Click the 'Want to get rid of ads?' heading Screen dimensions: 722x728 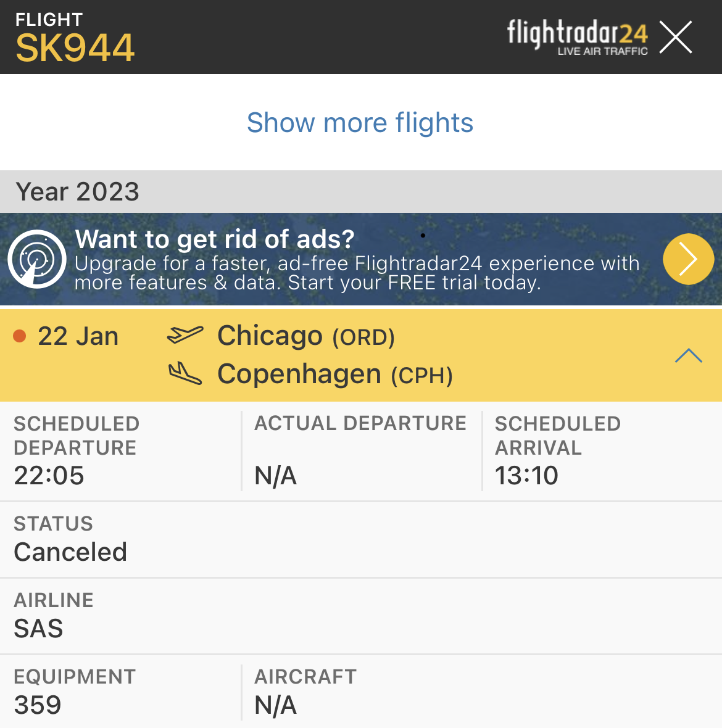tap(215, 239)
